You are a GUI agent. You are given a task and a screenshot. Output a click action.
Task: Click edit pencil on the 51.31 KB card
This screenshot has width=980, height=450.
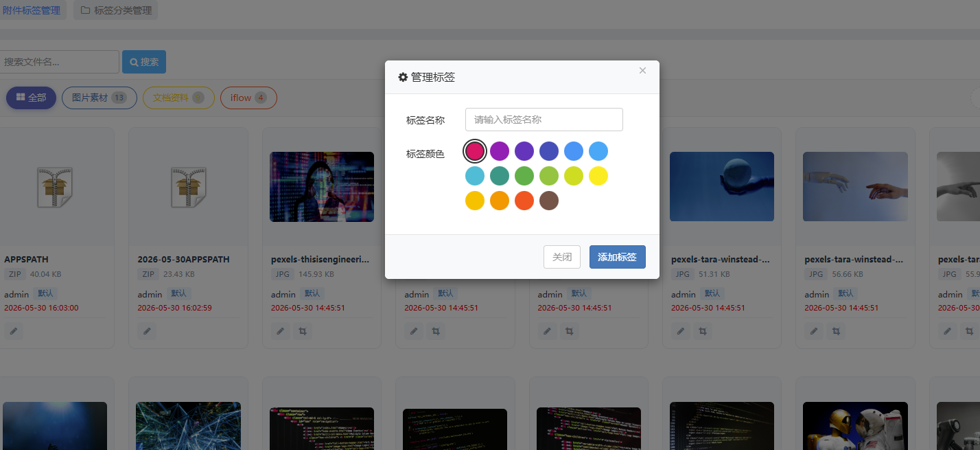(x=680, y=331)
